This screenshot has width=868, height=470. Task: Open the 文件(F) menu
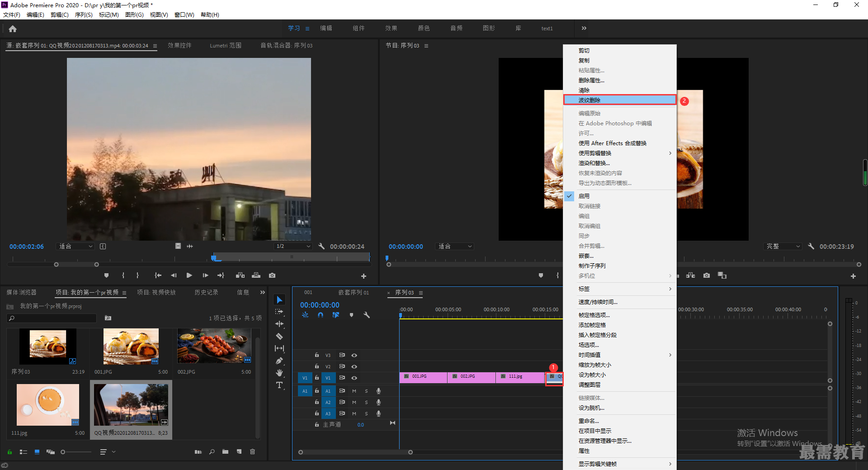[x=12, y=14]
